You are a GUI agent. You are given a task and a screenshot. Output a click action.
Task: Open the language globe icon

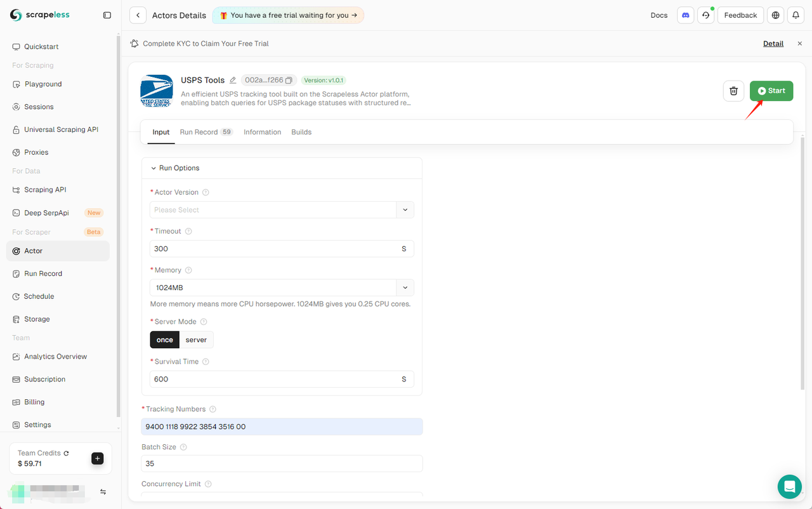[x=775, y=15]
